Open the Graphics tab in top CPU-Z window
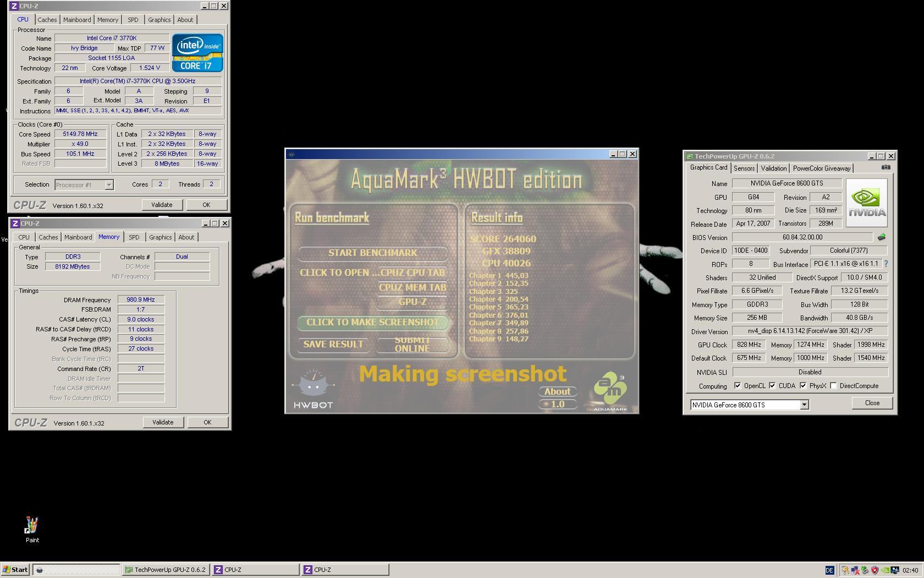924x578 pixels. click(x=159, y=20)
